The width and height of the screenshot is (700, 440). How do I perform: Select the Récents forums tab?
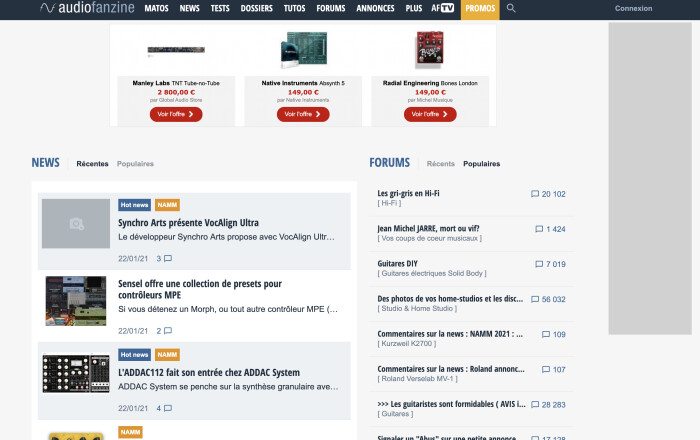[441, 164]
